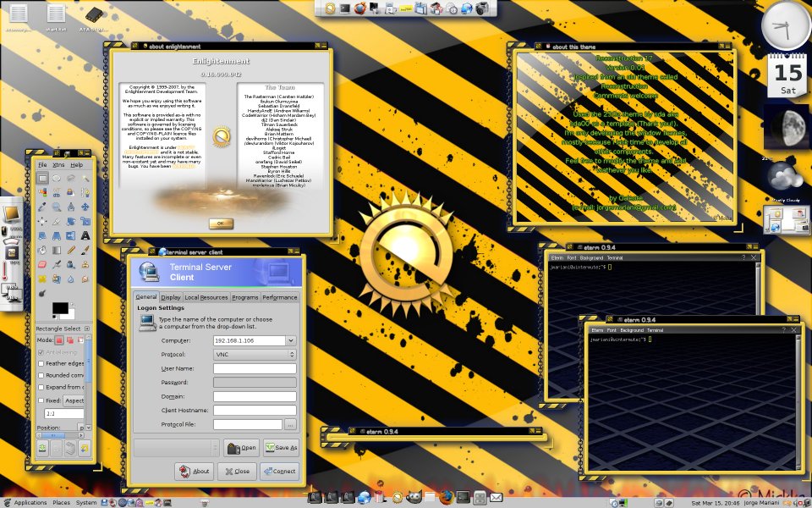Viewport: 812px width, 508px height.
Task: Select the Bucket Fill tool
Action: point(42,251)
